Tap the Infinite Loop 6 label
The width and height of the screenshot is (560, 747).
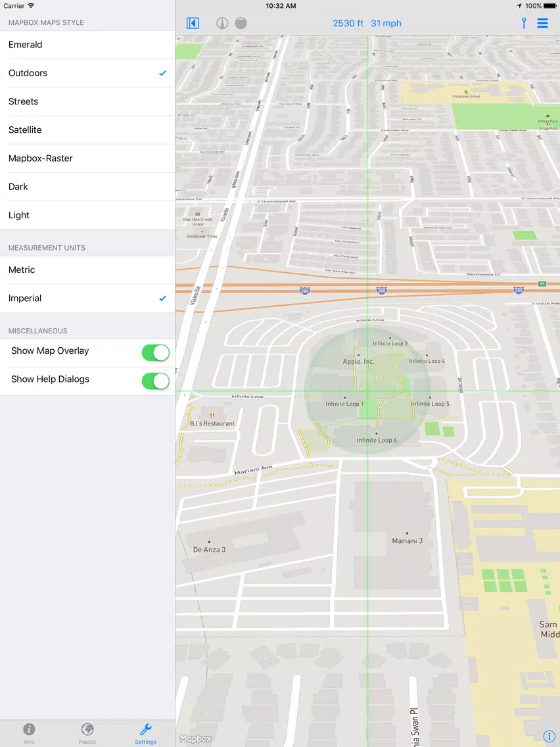point(376,440)
